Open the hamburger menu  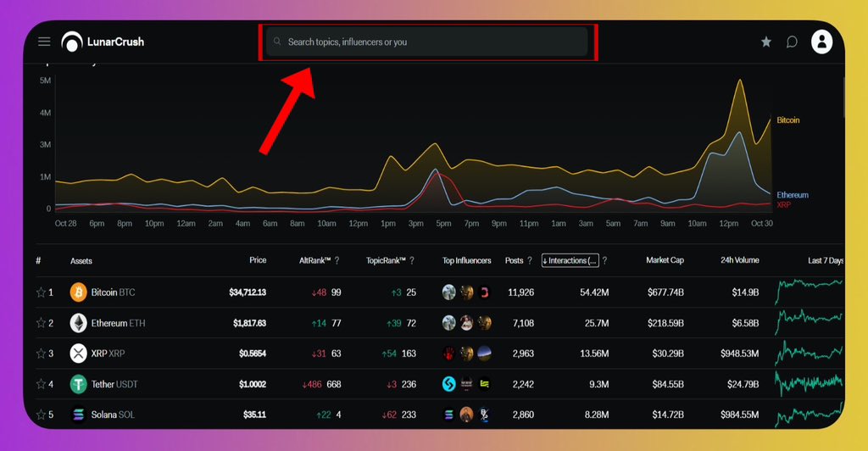44,42
